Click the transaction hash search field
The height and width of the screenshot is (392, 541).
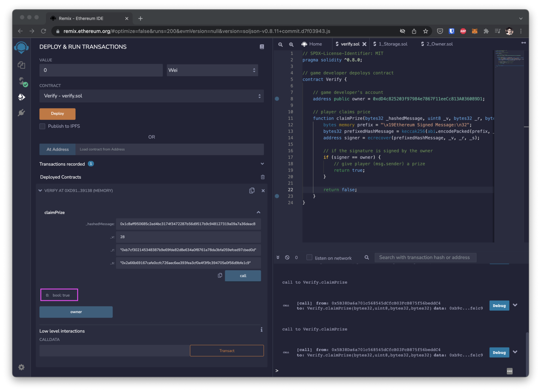pos(425,258)
